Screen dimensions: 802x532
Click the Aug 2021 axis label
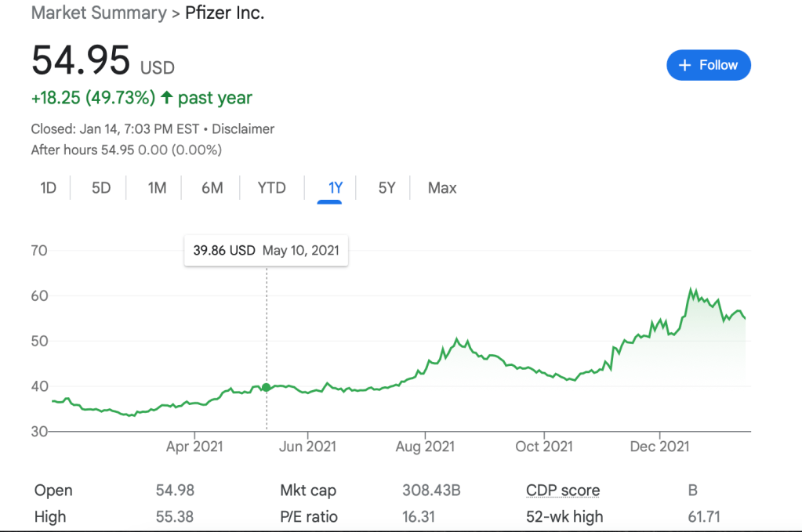pos(425,447)
